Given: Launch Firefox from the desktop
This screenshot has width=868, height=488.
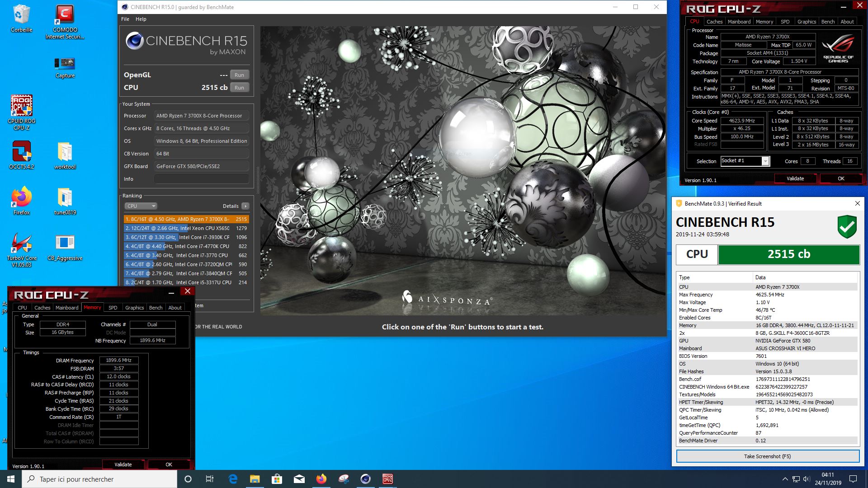Looking at the screenshot, I should click(21, 200).
